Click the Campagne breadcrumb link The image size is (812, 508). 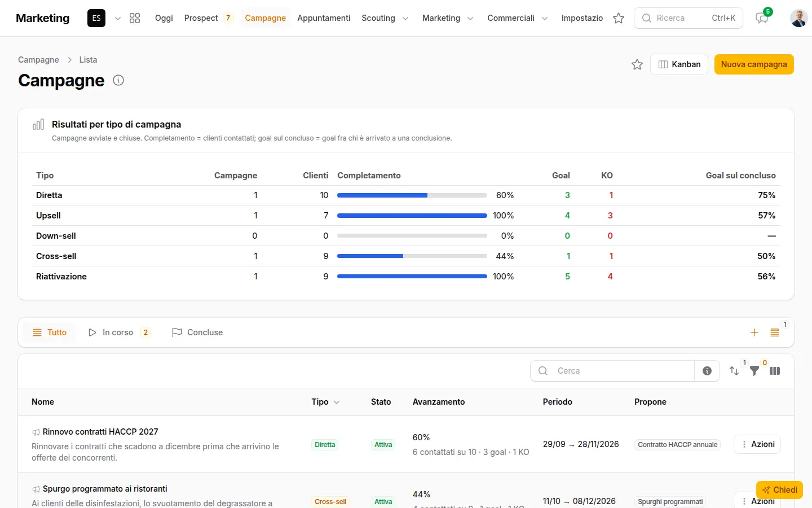38,60
